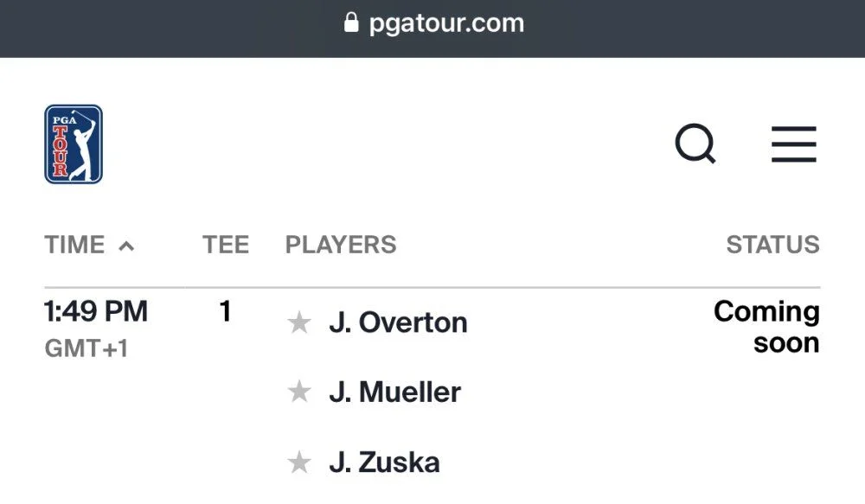Viewport: 865px width, 504px height.
Task: Open the hamburger menu icon
Action: (794, 144)
